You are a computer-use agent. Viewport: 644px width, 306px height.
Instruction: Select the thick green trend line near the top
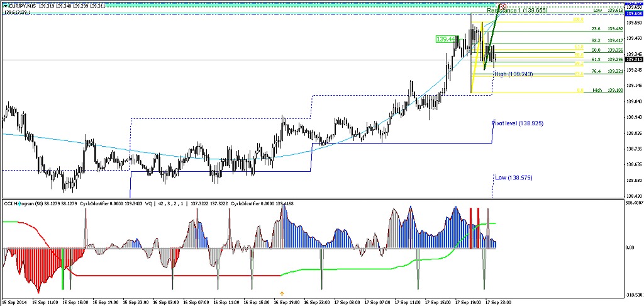(x=492, y=37)
